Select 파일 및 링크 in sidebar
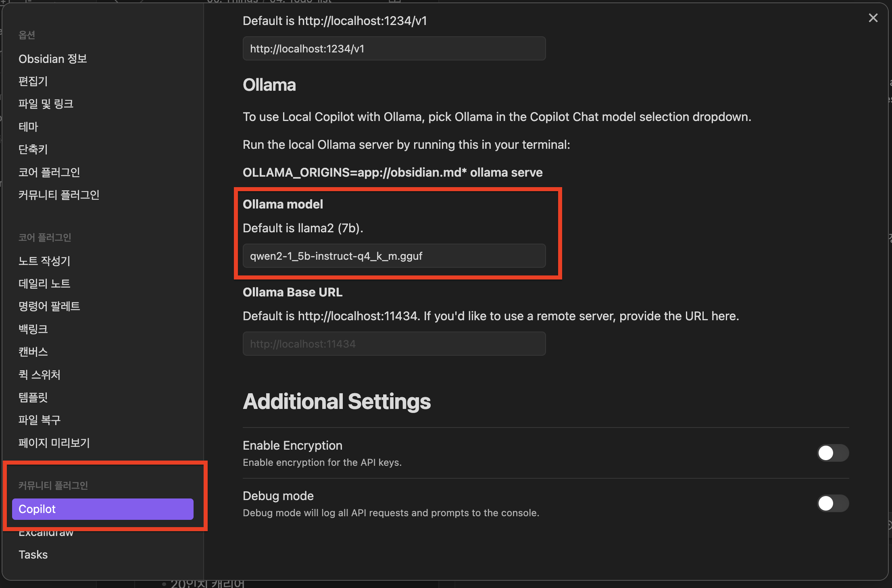 click(x=46, y=104)
